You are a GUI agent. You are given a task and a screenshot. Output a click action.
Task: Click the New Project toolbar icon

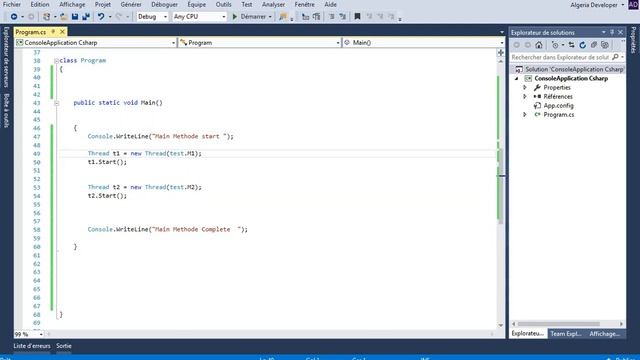click(47, 17)
